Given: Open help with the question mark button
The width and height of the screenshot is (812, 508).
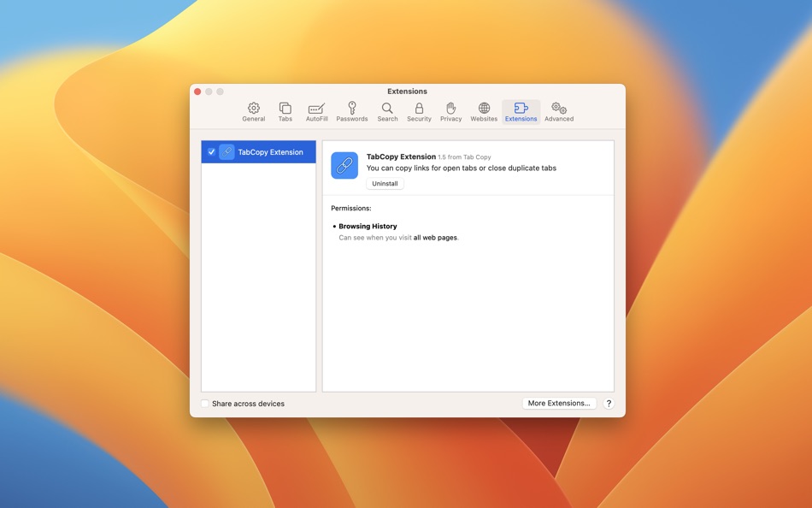Looking at the screenshot, I should (x=609, y=404).
